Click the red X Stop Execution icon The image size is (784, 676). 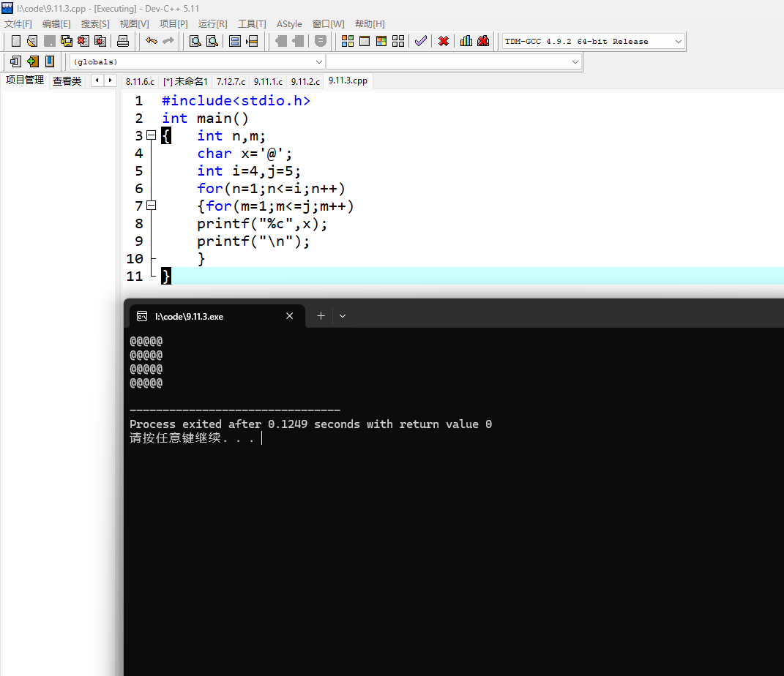pyautogui.click(x=444, y=41)
